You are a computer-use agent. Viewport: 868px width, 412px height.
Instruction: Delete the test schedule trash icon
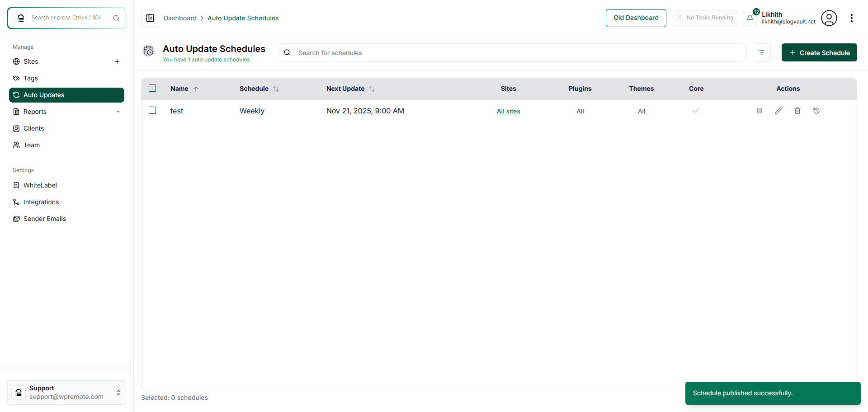pyautogui.click(x=797, y=111)
